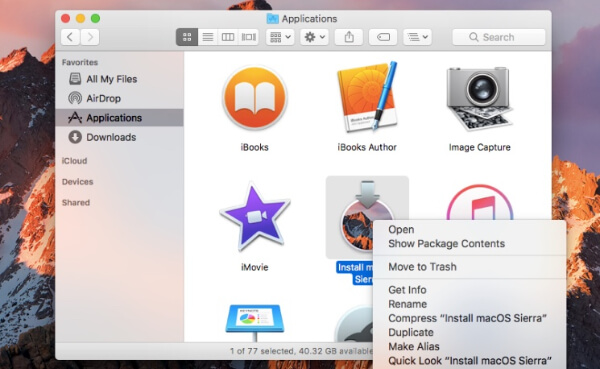The width and height of the screenshot is (600, 369).
Task: Switch to column view
Action: tap(228, 37)
